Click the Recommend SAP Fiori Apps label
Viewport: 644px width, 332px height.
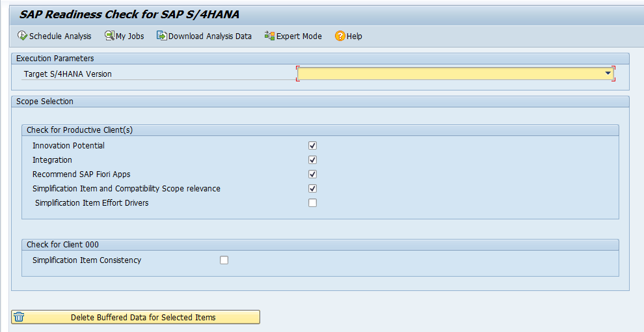pos(81,174)
